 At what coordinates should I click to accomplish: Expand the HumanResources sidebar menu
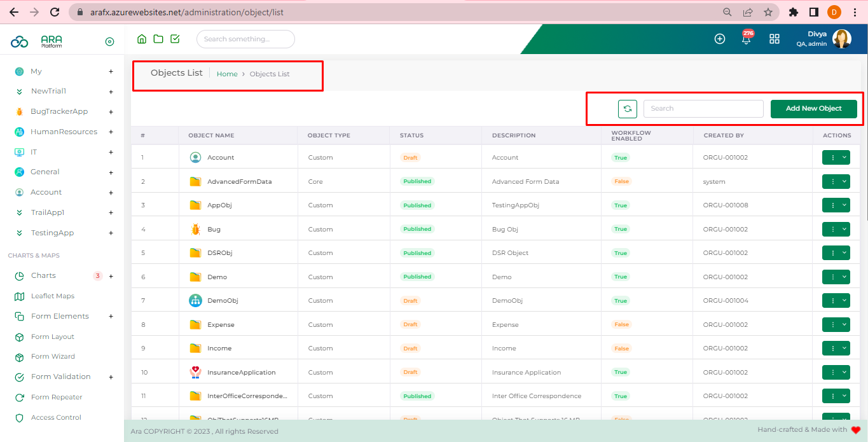coord(111,132)
